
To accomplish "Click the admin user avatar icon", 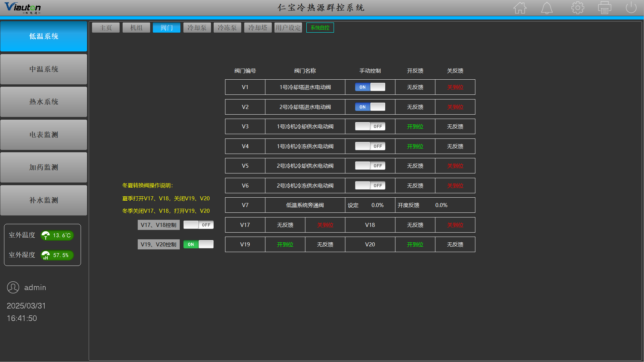I will click(x=13, y=287).
